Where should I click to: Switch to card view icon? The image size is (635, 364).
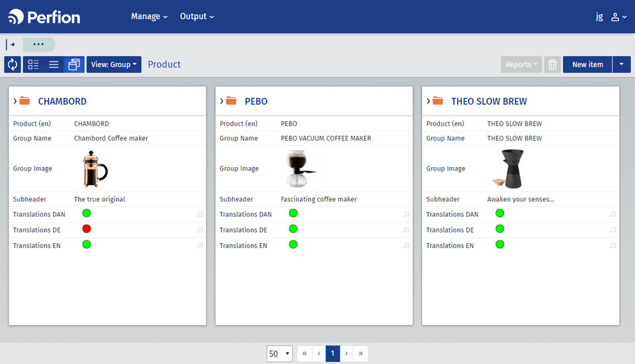74,64
